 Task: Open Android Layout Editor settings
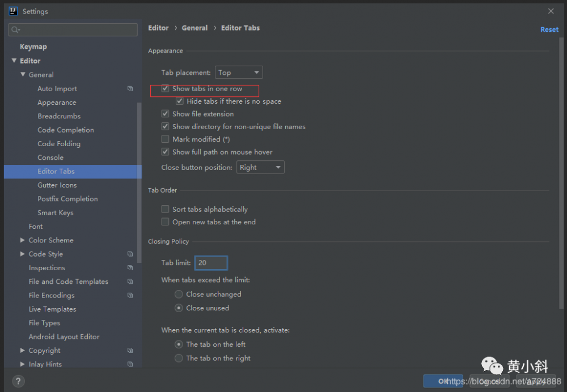(x=64, y=336)
